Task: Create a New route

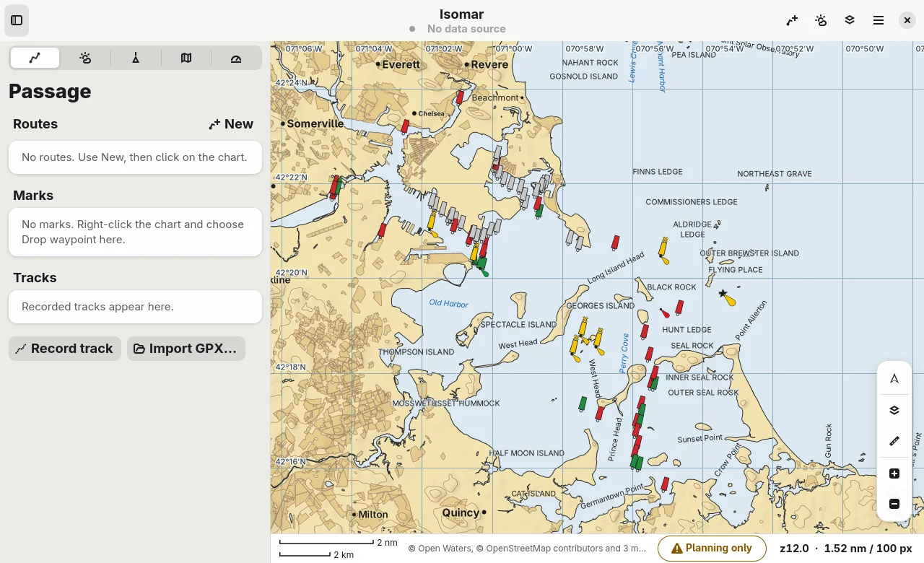Action: click(231, 124)
